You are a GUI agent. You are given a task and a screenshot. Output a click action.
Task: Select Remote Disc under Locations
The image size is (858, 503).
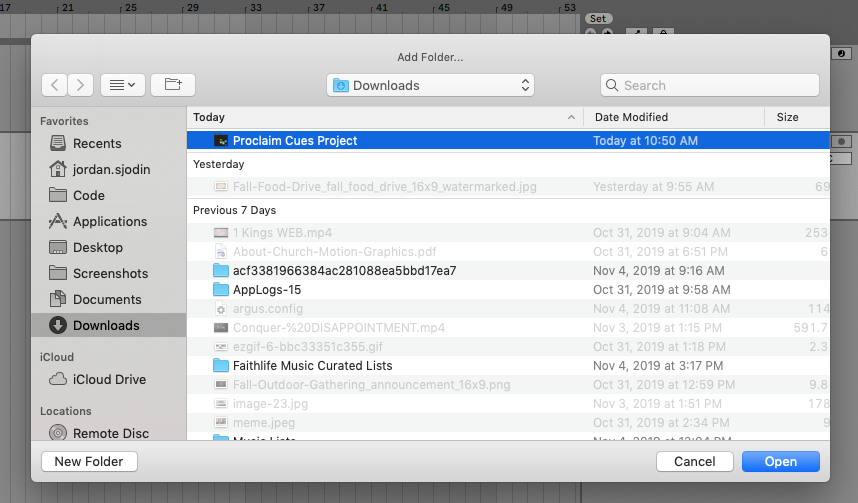pos(111,433)
